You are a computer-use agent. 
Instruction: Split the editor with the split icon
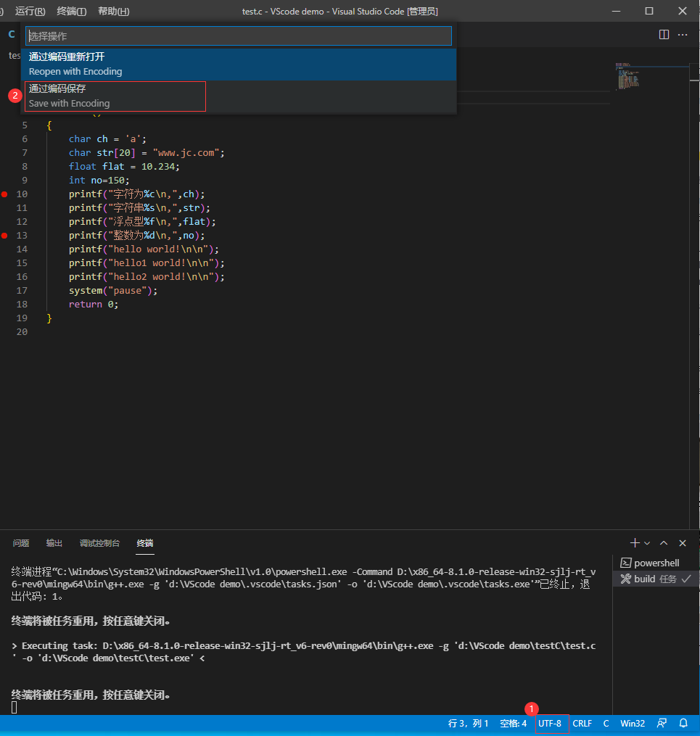[x=664, y=35]
